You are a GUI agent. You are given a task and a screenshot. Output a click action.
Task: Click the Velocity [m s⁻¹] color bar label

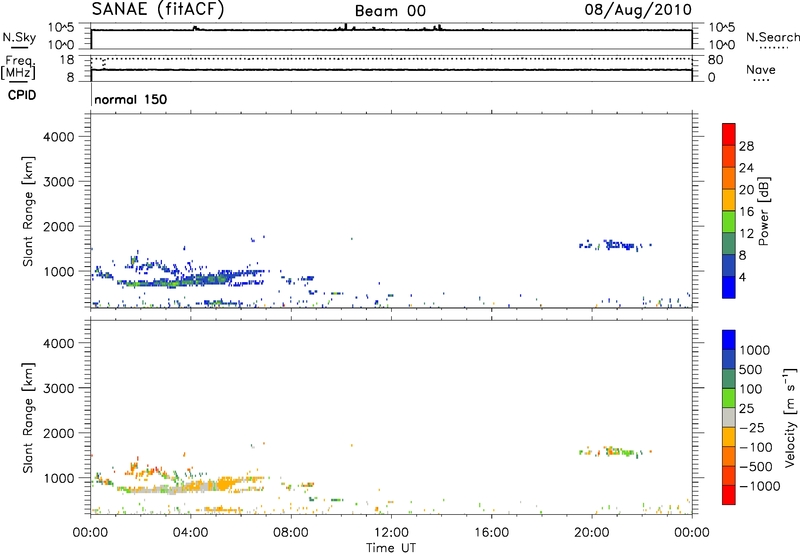(790, 417)
